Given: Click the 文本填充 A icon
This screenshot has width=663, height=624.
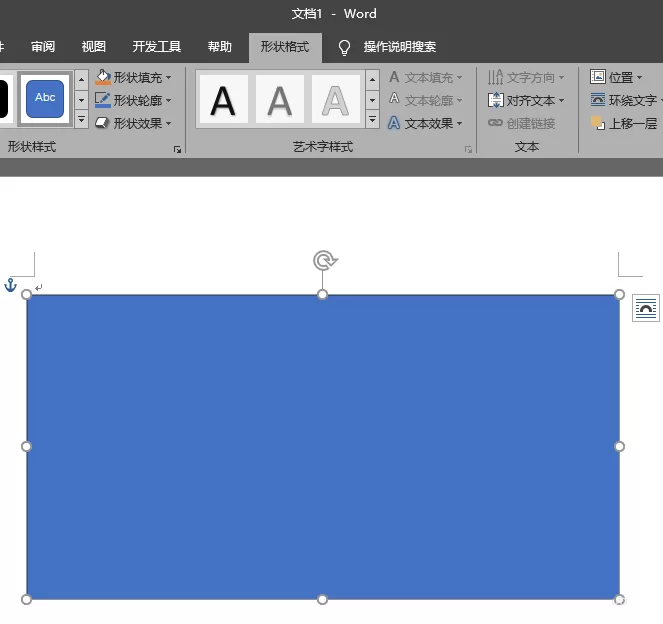Looking at the screenshot, I should tap(394, 77).
